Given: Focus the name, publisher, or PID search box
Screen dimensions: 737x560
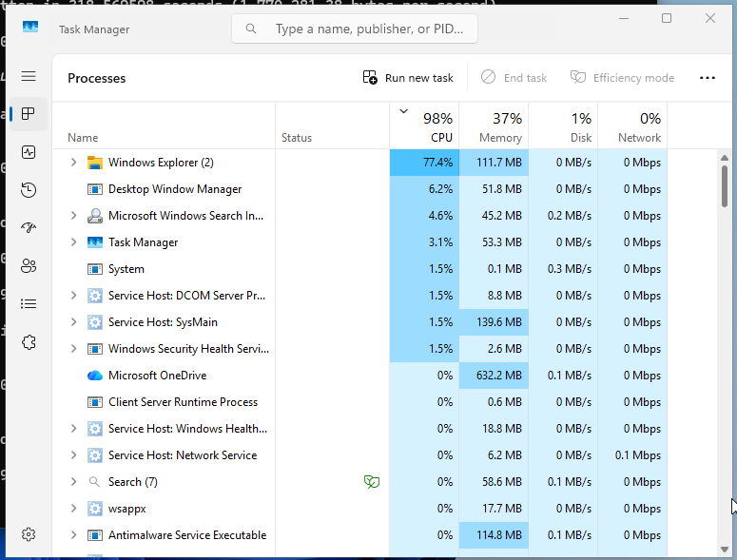Looking at the screenshot, I should click(355, 29).
